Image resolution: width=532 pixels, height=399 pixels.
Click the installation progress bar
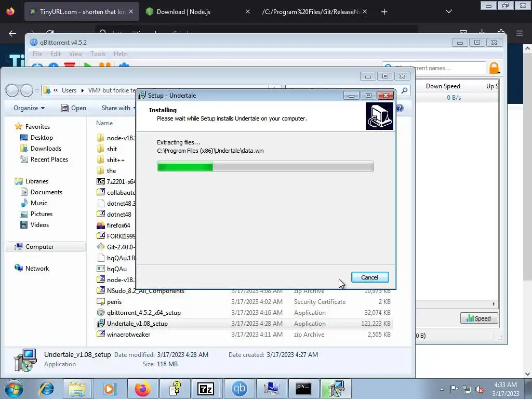[x=265, y=166]
